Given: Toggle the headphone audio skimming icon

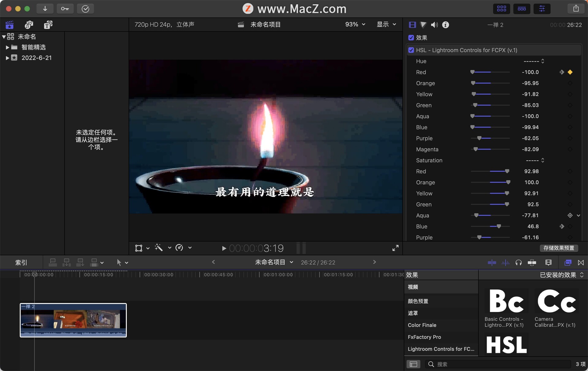Looking at the screenshot, I should point(518,263).
